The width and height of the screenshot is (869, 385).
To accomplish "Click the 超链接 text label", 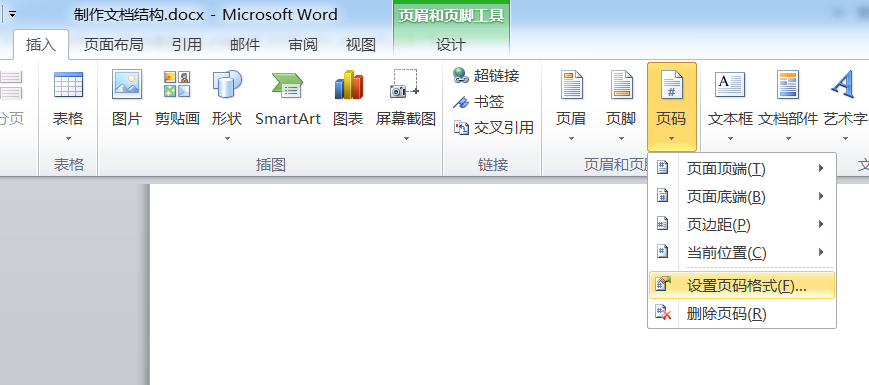I will click(497, 75).
